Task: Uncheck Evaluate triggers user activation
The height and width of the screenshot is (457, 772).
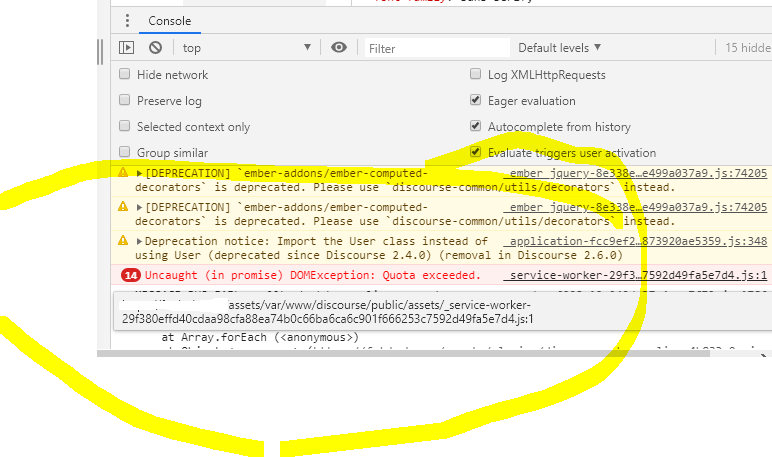Action: click(x=475, y=152)
